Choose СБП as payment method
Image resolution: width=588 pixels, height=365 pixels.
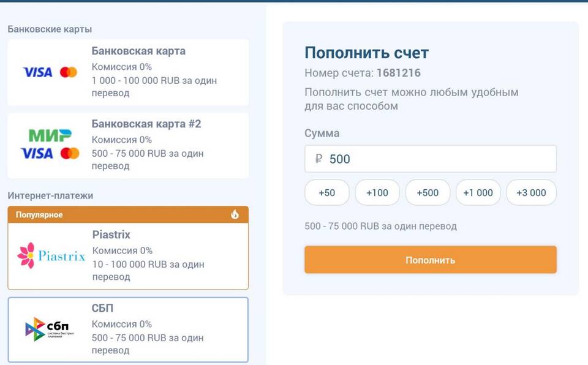coord(128,330)
